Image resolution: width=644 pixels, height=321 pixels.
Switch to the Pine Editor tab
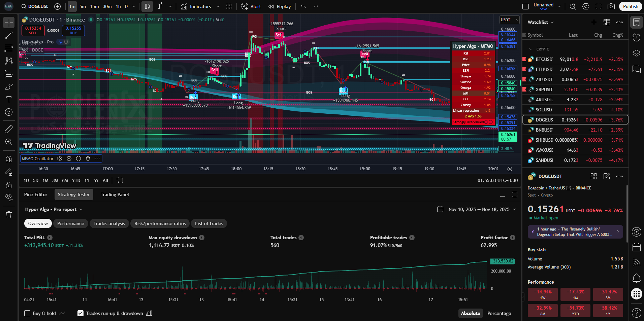(x=36, y=194)
